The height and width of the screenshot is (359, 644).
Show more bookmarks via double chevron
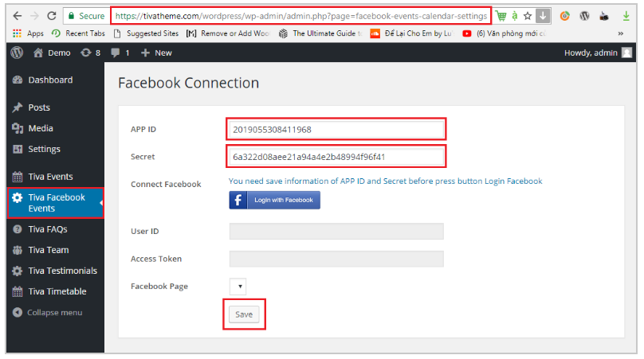[x=621, y=33]
